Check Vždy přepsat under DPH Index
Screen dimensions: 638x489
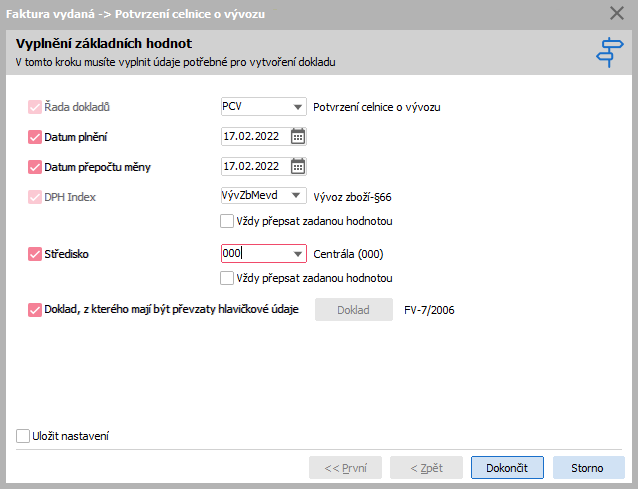coord(227,220)
